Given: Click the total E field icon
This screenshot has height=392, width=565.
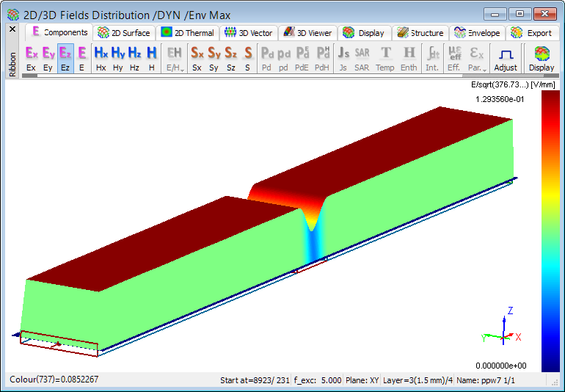Looking at the screenshot, I should (x=81, y=59).
